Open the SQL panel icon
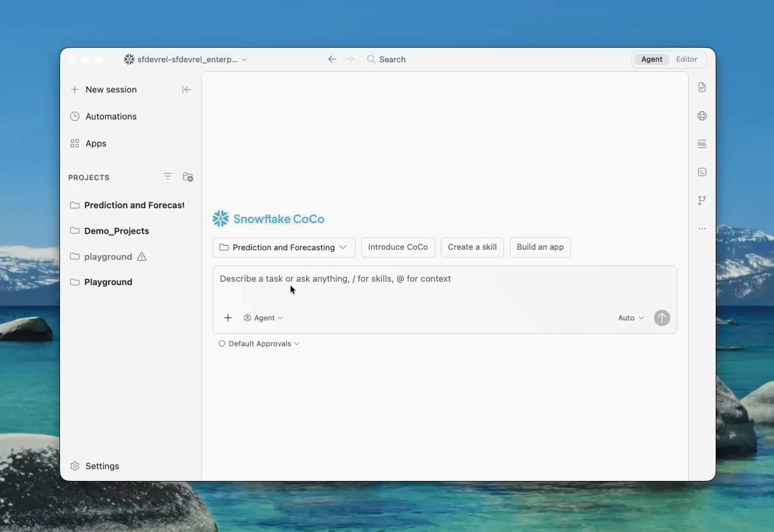This screenshot has width=774, height=532. click(702, 144)
